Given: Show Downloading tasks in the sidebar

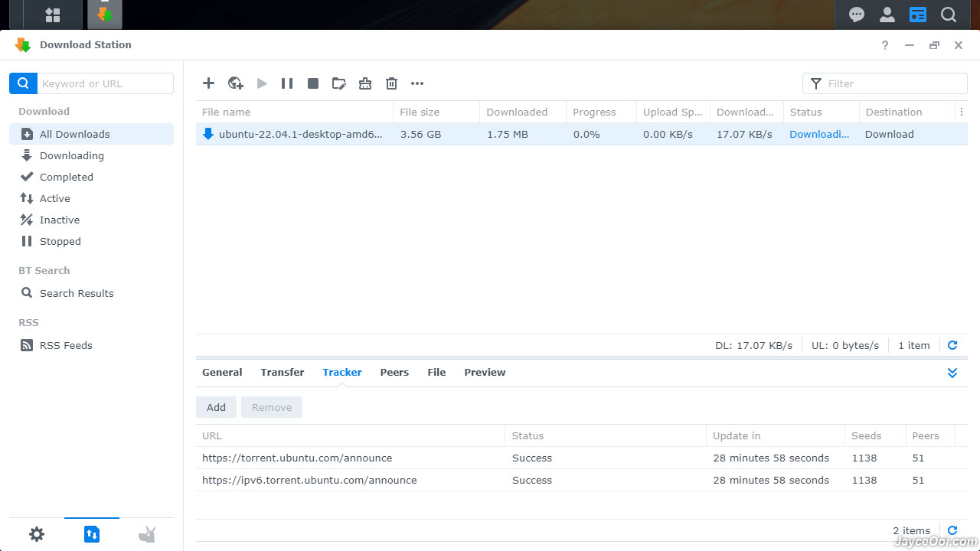Looking at the screenshot, I should (92, 155).
